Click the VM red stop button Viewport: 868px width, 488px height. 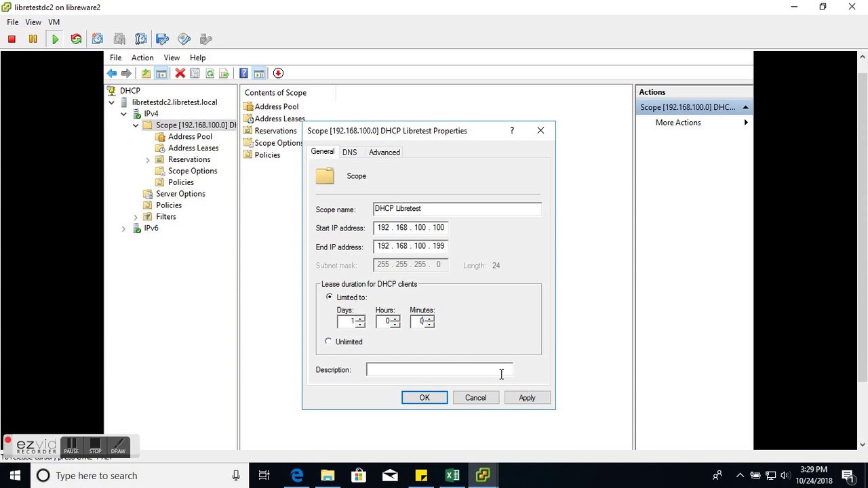(12, 39)
